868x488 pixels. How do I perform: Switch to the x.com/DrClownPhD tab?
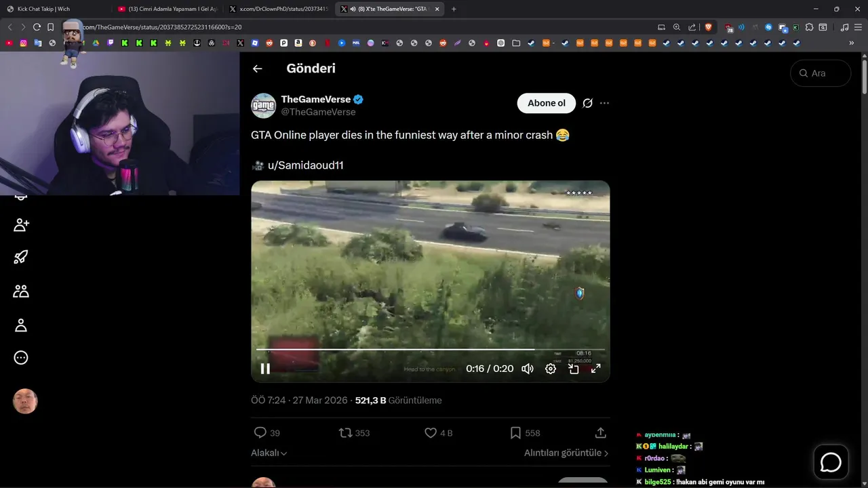(x=279, y=9)
